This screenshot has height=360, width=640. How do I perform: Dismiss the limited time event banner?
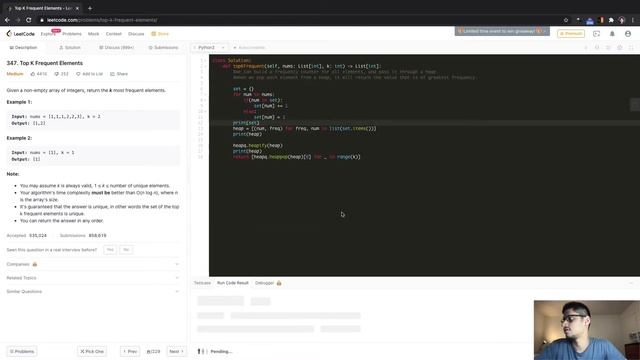[x=544, y=31]
